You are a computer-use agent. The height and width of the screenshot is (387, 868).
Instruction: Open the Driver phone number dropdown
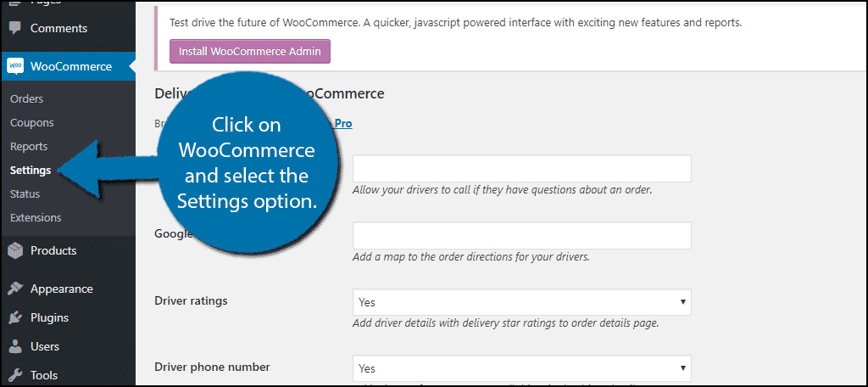coord(521,368)
